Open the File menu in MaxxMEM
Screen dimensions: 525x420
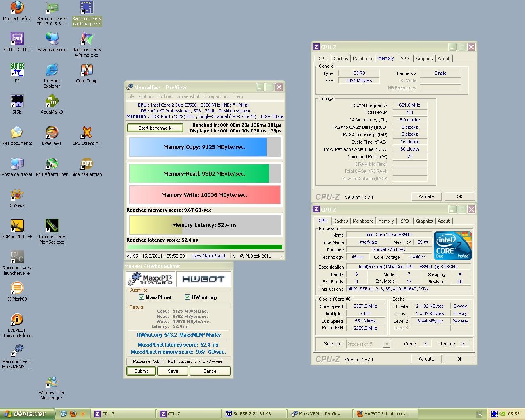tap(131, 96)
